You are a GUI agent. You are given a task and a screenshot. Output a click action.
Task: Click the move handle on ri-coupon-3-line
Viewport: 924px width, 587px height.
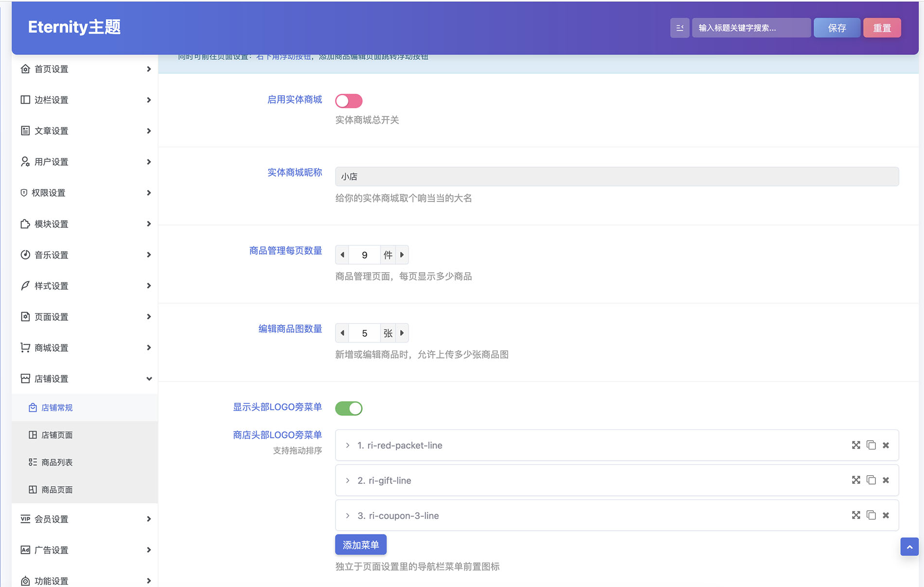856,515
